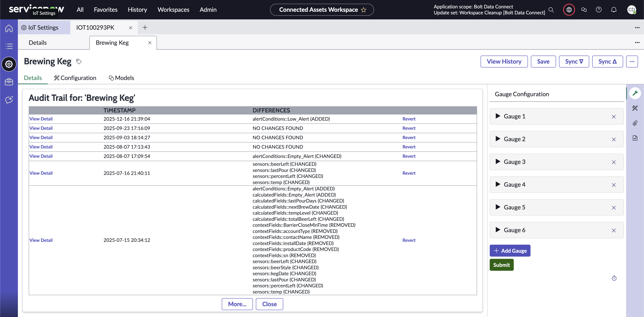Image resolution: width=644 pixels, height=317 pixels.
Task: Expand Gauge 3 section
Action: (x=498, y=161)
